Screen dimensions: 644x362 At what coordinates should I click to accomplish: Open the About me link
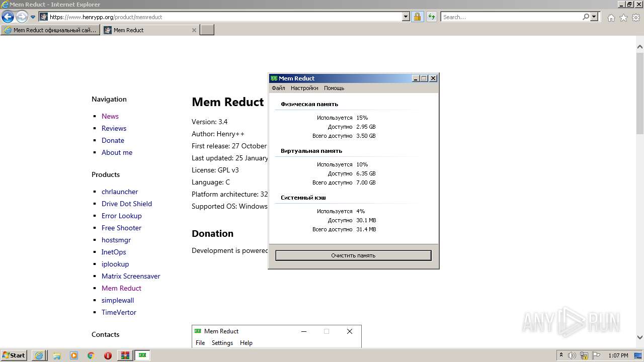[x=117, y=152]
